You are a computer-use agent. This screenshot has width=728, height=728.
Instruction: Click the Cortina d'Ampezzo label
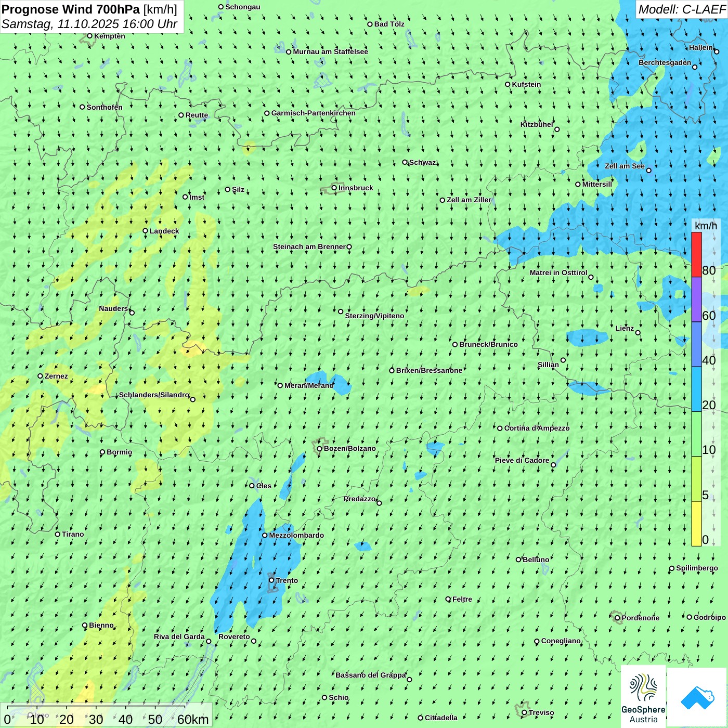[x=537, y=428]
